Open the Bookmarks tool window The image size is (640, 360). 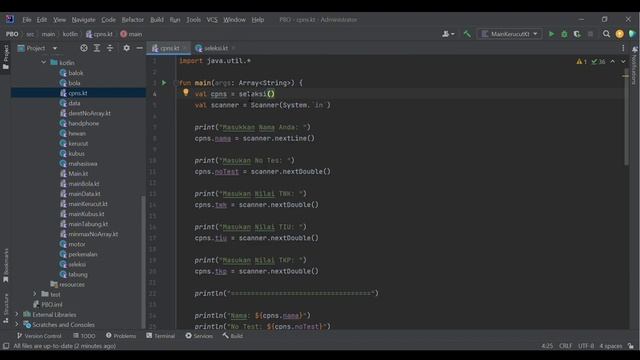coord(6,266)
